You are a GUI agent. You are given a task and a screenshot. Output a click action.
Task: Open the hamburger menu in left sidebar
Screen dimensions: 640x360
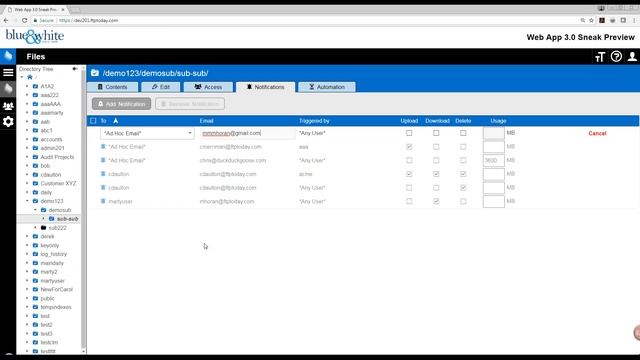[8, 73]
